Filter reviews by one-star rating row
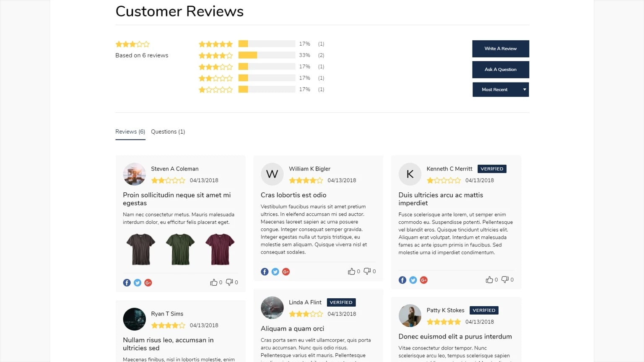Screen dimensions: 644x362 [261, 89]
